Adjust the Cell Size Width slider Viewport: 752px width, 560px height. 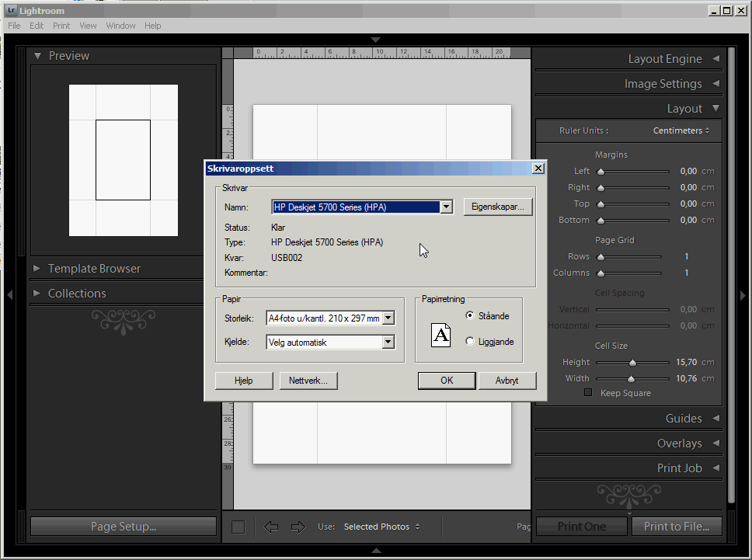(x=632, y=378)
